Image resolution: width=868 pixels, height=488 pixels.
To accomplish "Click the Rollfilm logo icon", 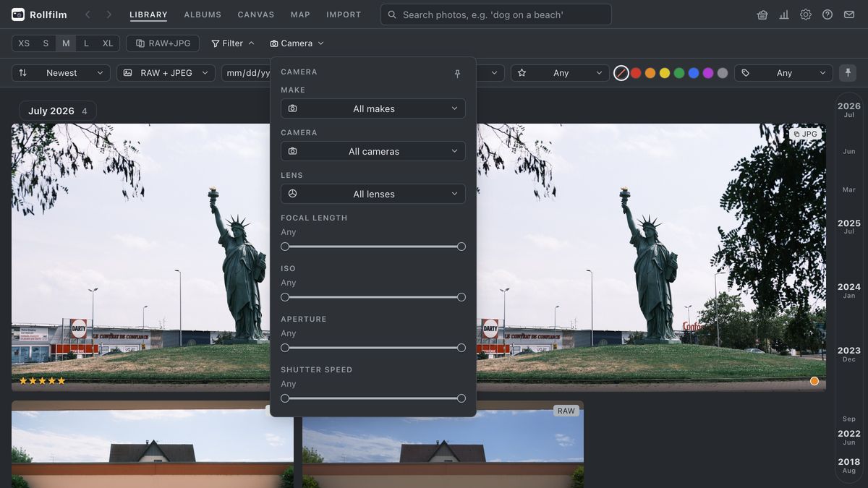I will [18, 14].
